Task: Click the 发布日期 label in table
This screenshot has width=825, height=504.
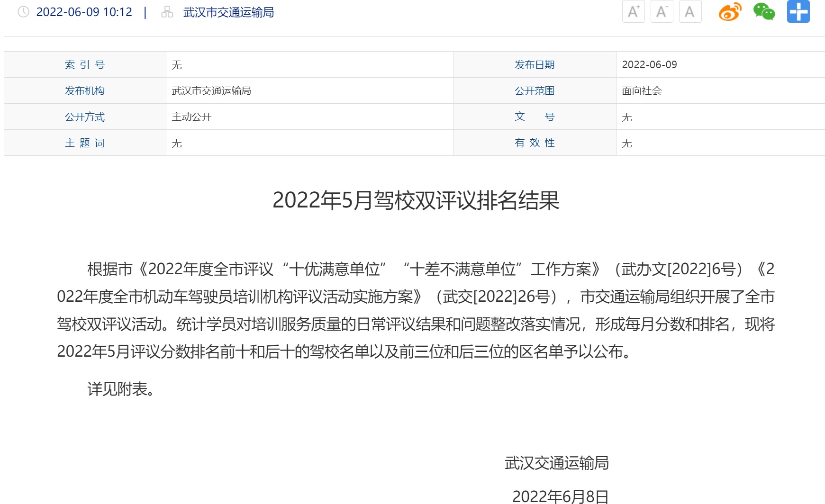Action: 535,65
